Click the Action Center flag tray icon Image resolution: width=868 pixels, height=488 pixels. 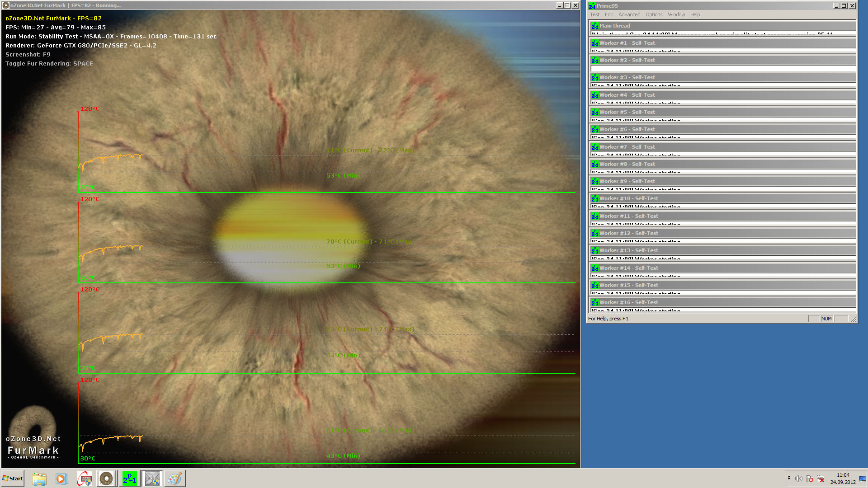pos(810,479)
